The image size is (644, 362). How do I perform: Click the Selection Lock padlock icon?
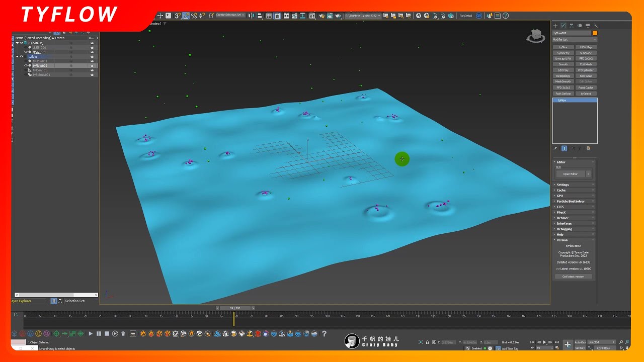tap(428, 342)
